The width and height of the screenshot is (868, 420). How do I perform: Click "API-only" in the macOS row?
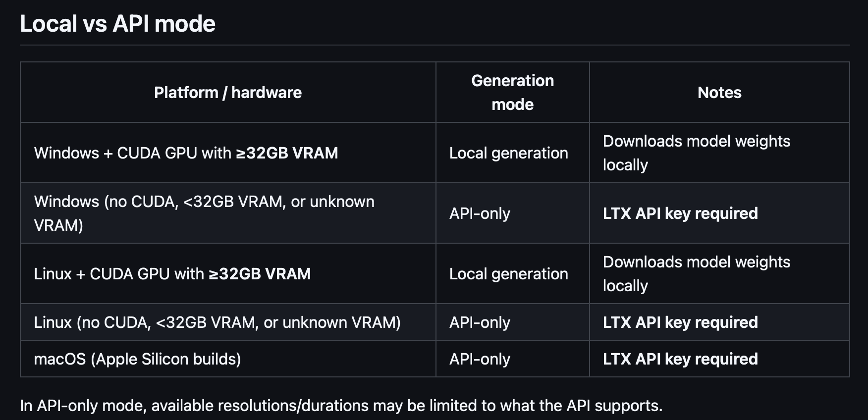tap(480, 359)
